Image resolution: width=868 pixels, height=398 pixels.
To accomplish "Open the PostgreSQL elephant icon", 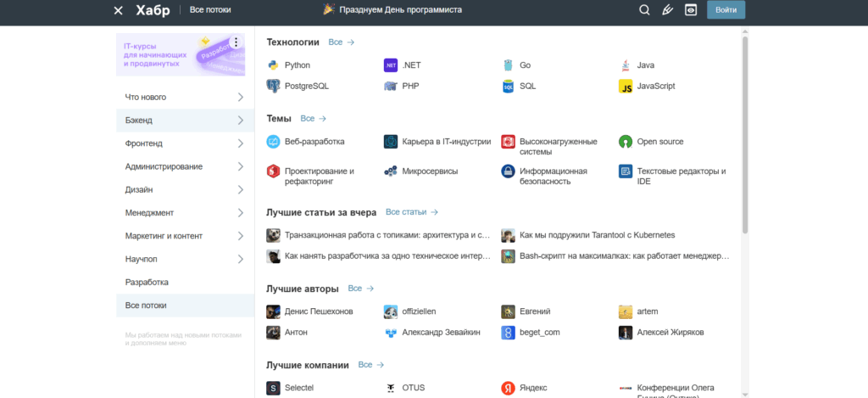I will pos(273,86).
